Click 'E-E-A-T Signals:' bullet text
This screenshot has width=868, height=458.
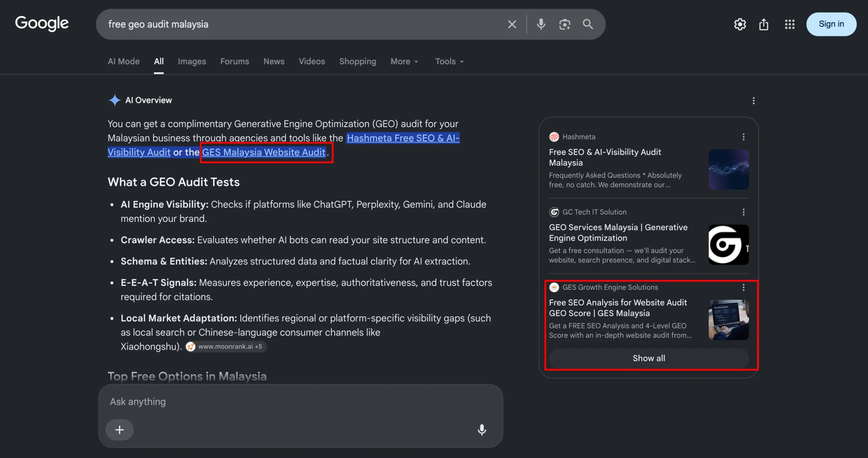coord(159,283)
